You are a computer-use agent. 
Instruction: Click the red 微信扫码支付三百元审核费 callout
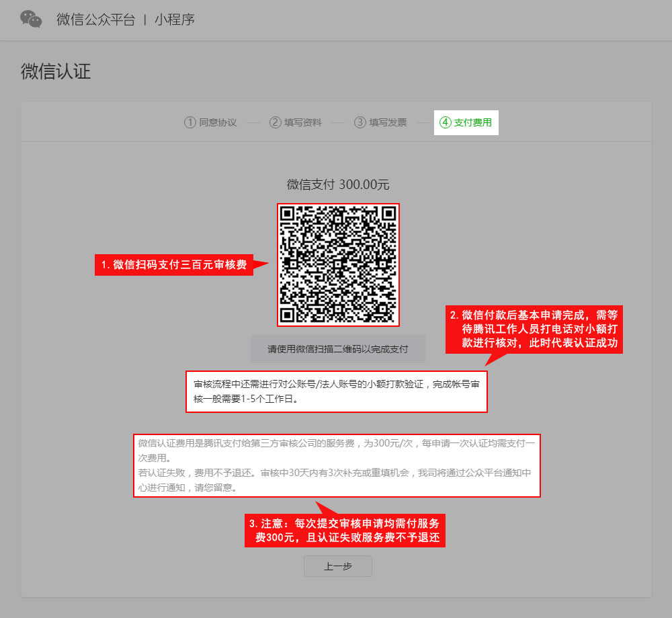(174, 265)
